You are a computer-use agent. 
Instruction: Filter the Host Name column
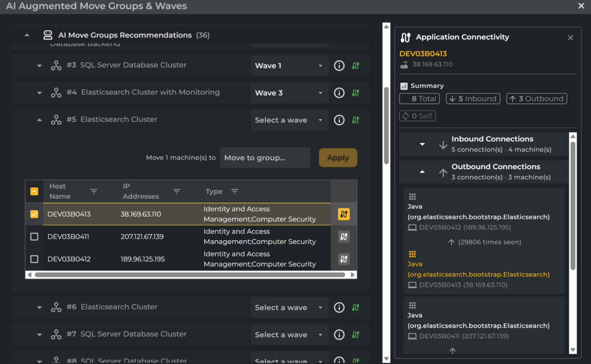93,191
